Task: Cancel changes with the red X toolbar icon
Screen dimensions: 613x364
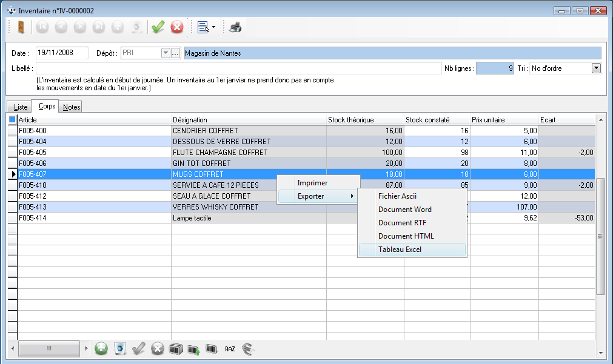Action: 175,26
